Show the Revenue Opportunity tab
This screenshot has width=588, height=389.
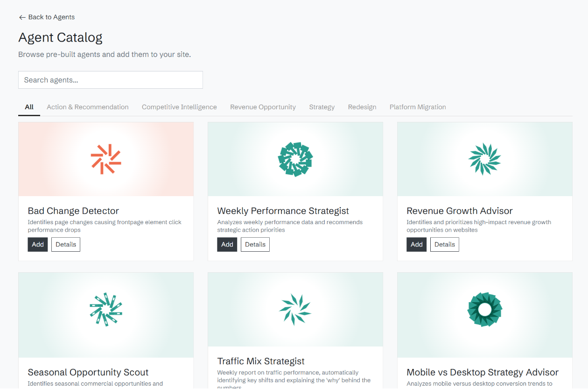(263, 107)
